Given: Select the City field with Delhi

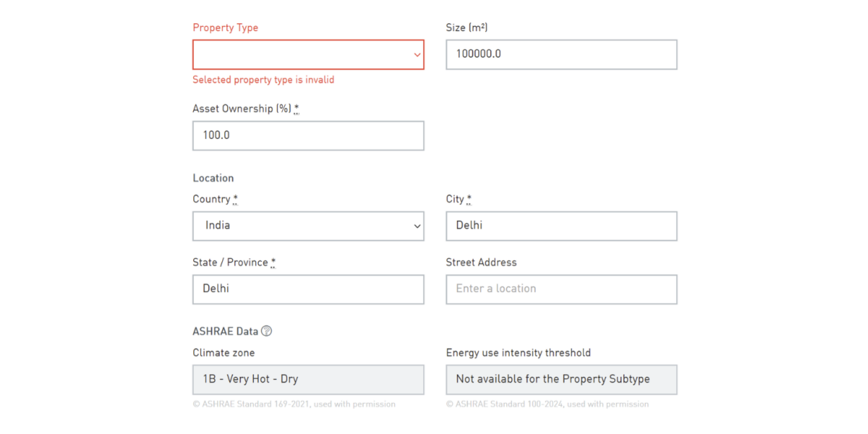Looking at the screenshot, I should 561,226.
